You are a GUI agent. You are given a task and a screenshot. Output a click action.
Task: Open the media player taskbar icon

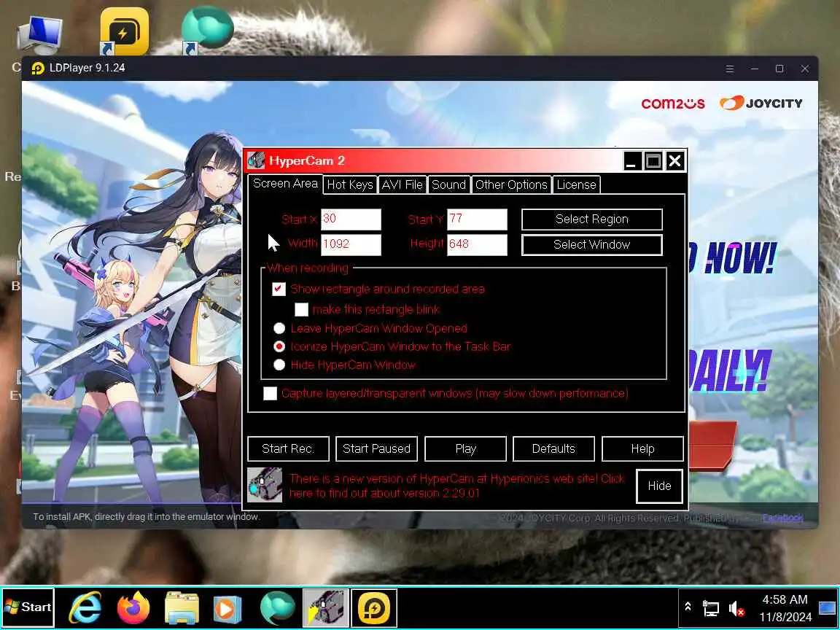point(227,609)
